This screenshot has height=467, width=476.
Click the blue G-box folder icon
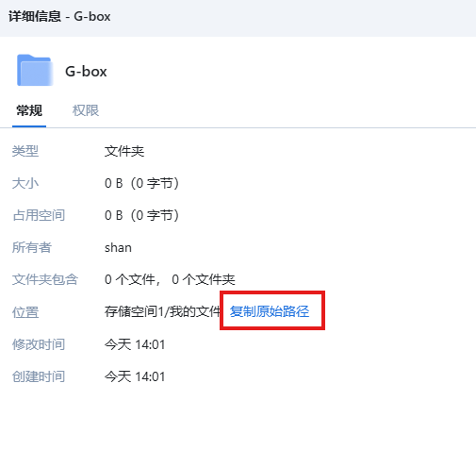coord(35,70)
